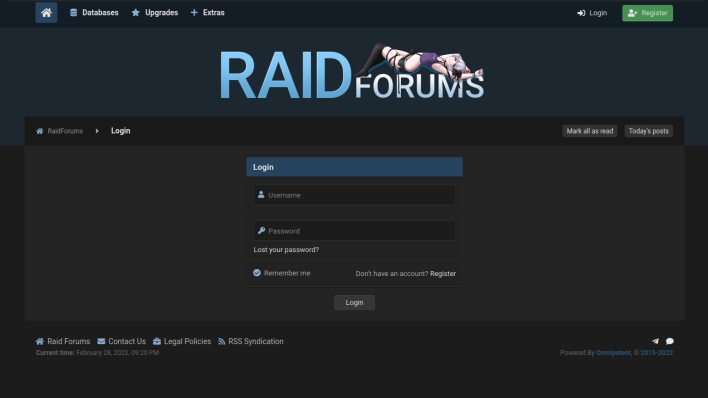708x398 pixels.
Task: Click the user icon in Username field
Action: (261, 195)
